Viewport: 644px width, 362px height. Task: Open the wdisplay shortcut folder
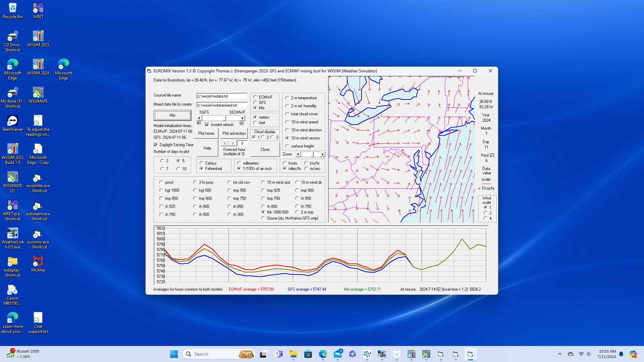coord(13,266)
